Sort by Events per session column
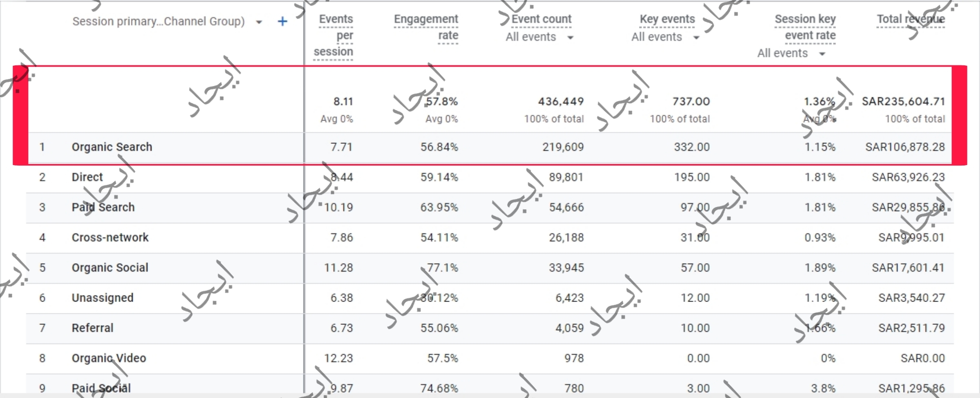The width and height of the screenshot is (980, 398). click(x=333, y=36)
